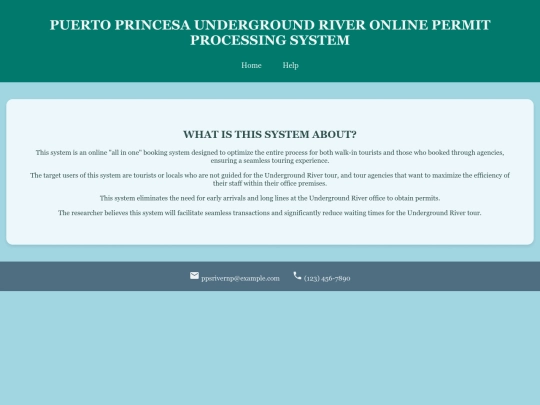Screen dimensions: 540x405
Task: Click the paragraph starting 'The target users'
Action: pyautogui.click(x=270, y=179)
